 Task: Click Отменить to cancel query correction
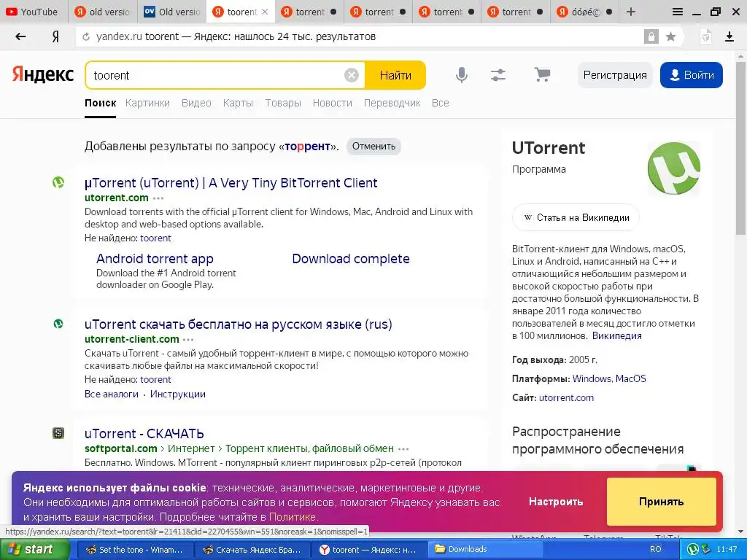click(373, 146)
